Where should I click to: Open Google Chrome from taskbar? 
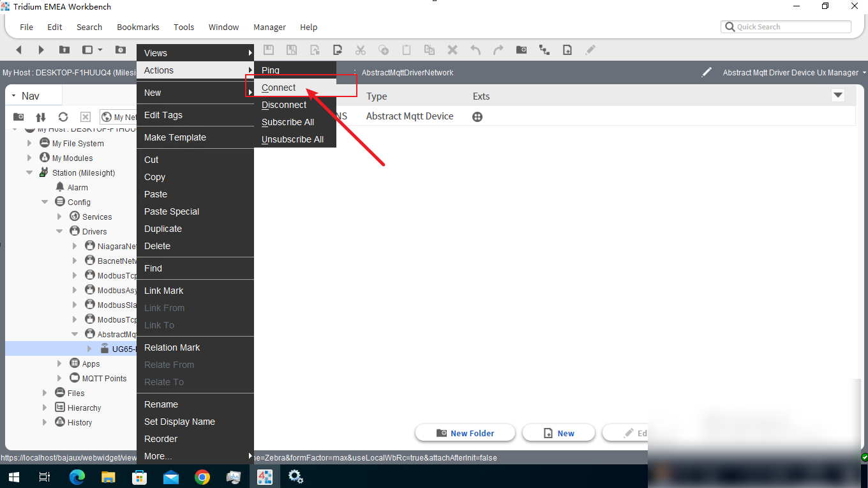(202, 477)
